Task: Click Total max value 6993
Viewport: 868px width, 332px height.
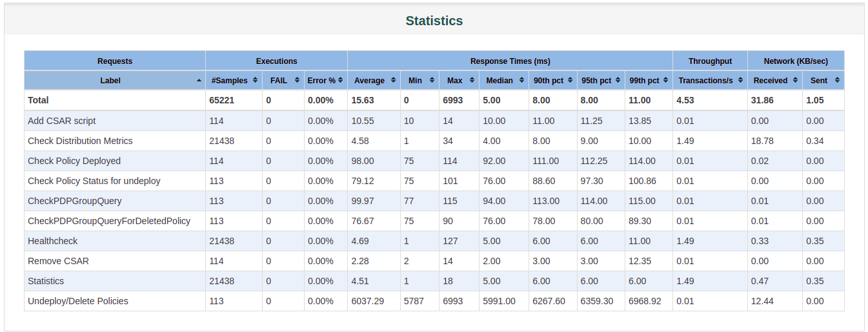Action: point(452,100)
